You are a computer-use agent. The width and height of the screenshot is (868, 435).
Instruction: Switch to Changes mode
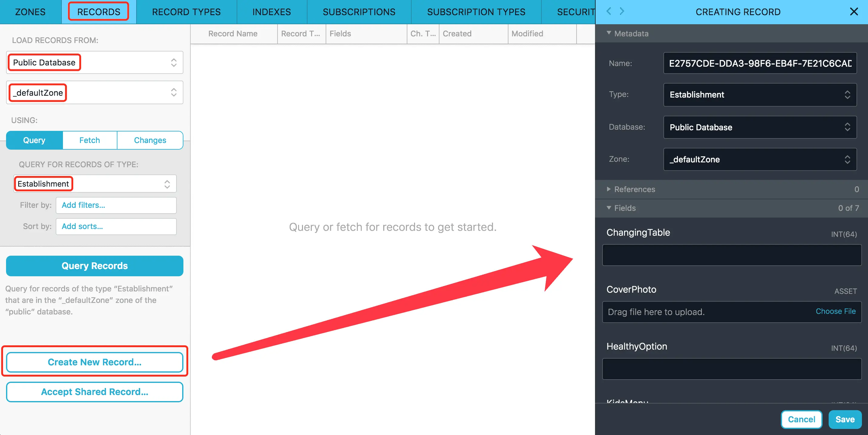pos(150,140)
